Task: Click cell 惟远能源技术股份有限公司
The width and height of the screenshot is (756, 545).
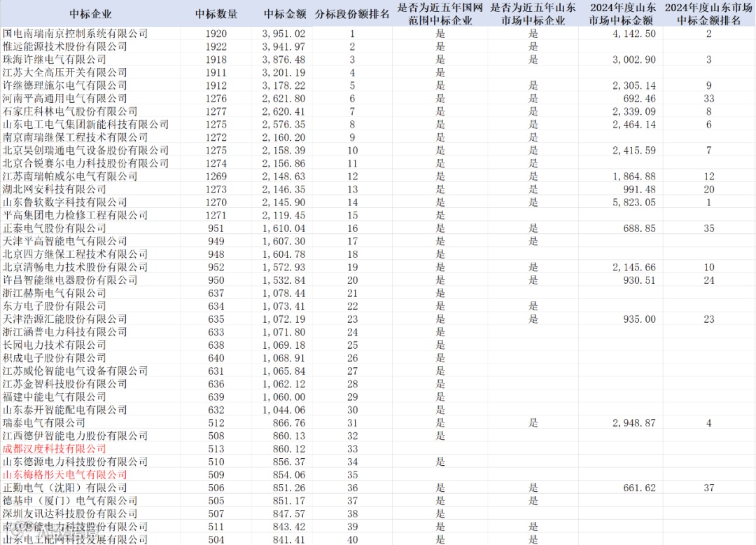Action: (64, 46)
